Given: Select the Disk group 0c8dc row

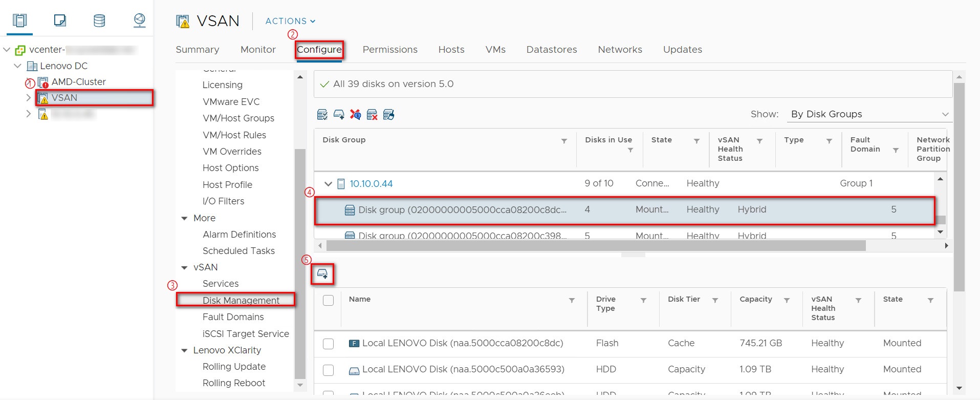Looking at the screenshot, I should [x=625, y=210].
